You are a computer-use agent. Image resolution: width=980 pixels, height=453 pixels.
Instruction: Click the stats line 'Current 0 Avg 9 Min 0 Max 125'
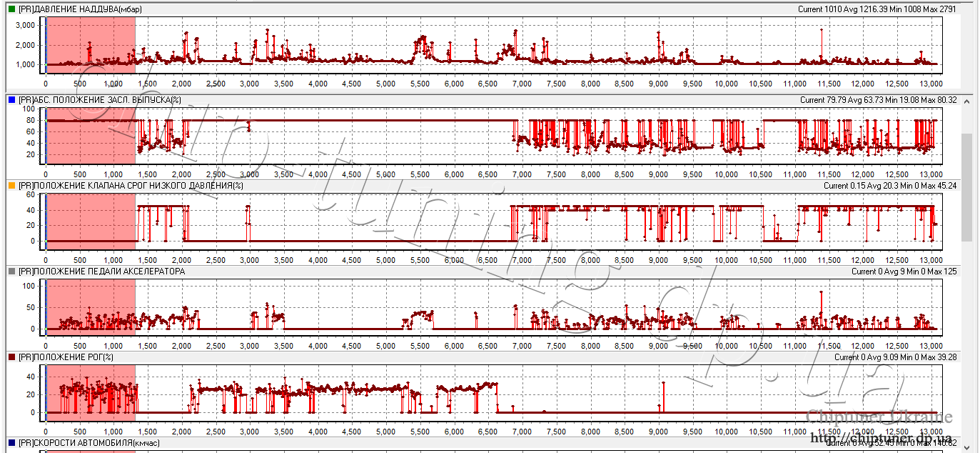pos(904,272)
